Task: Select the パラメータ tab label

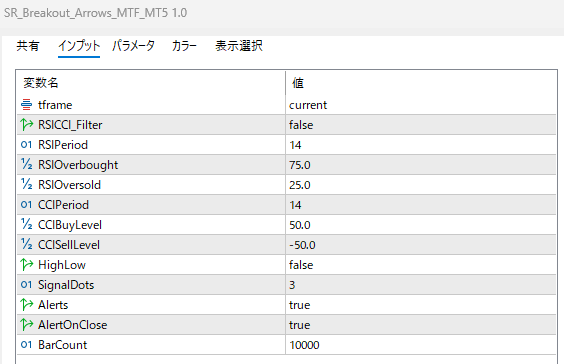Action: (x=133, y=46)
